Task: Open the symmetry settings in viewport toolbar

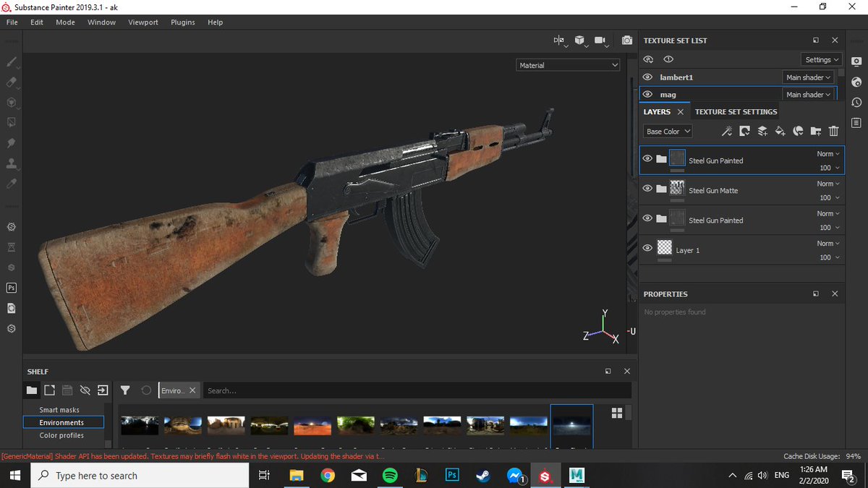Action: point(560,40)
